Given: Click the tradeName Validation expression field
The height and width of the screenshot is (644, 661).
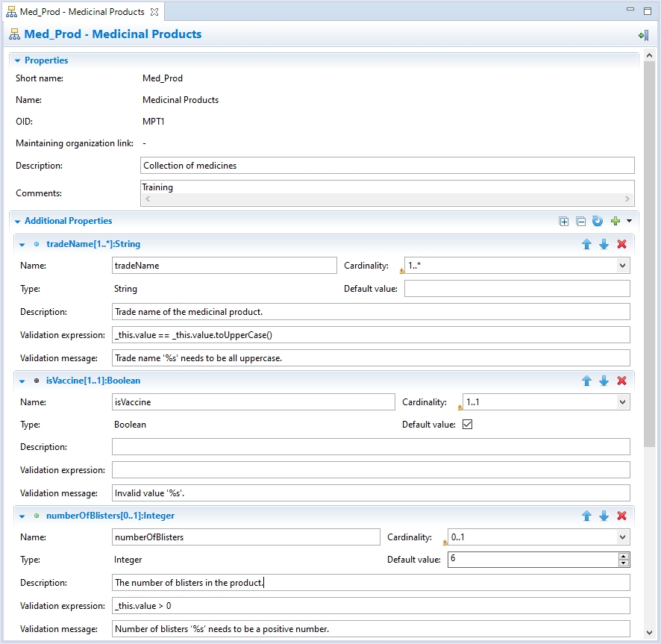Looking at the screenshot, I should pyautogui.click(x=370, y=334).
